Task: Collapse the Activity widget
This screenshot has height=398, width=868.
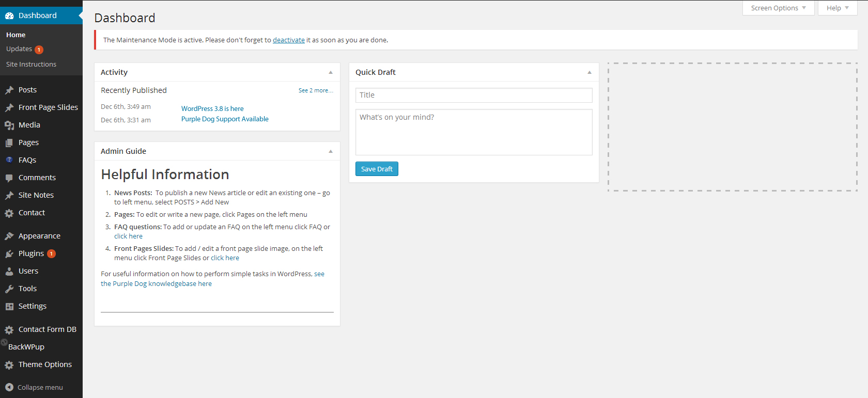Action: click(331, 72)
